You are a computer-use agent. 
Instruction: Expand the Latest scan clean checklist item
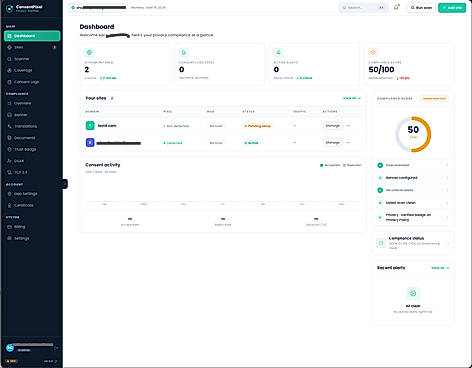[x=413, y=203]
